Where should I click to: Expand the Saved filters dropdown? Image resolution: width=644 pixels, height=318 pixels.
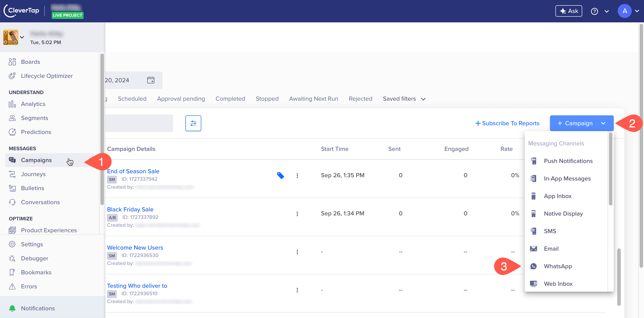point(404,99)
